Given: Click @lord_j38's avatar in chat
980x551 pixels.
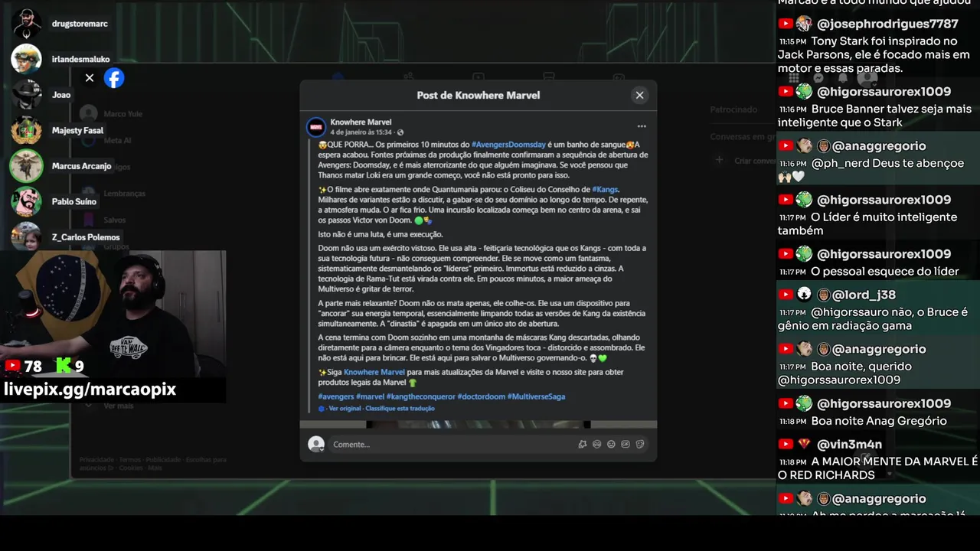Looking at the screenshot, I should 804,295.
